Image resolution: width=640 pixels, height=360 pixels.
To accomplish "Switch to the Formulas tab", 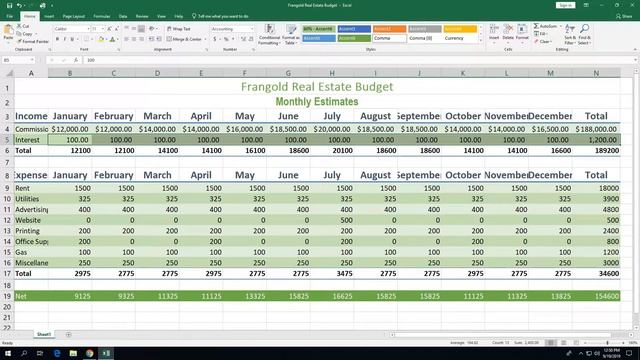I will tap(102, 16).
